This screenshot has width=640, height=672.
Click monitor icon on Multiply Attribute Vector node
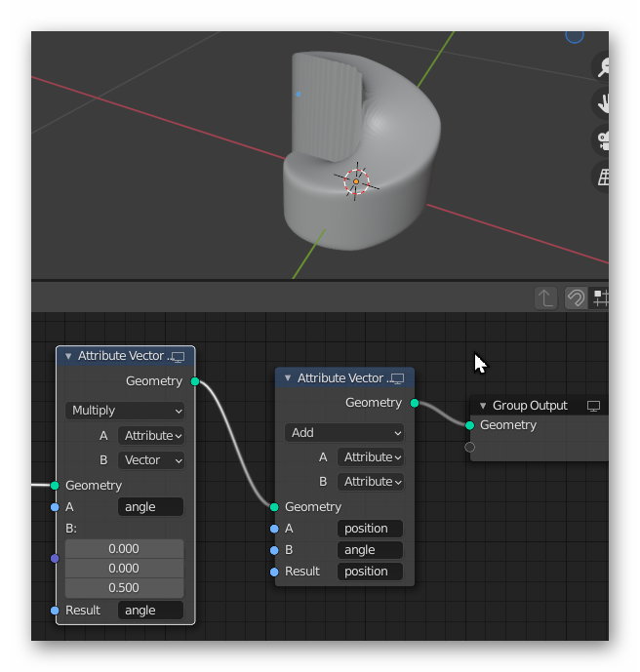point(178,357)
